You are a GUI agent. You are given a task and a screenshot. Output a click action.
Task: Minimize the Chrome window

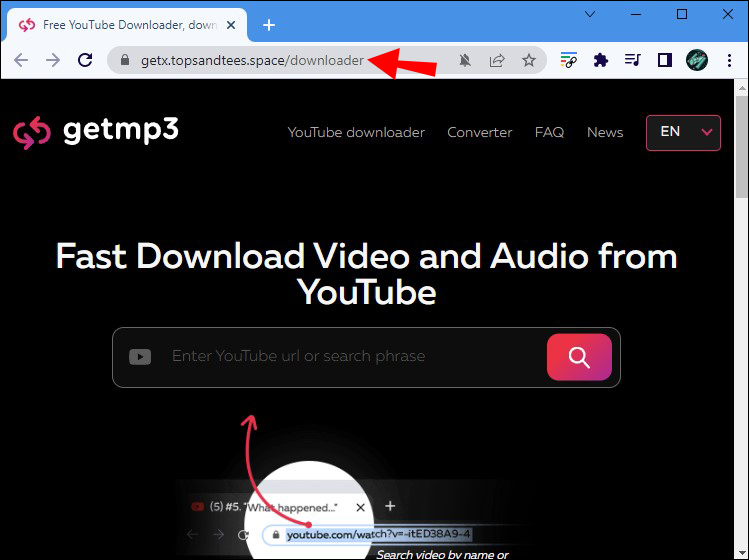(x=636, y=14)
